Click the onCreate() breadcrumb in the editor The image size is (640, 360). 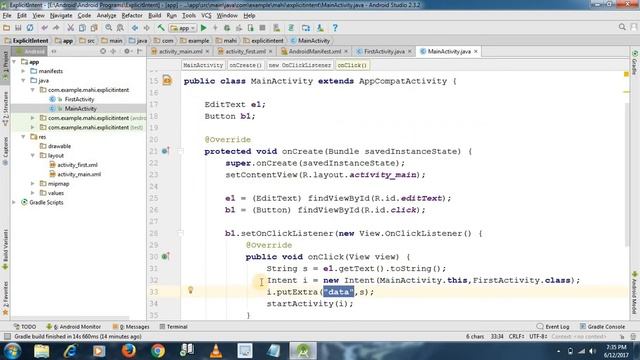(245, 65)
